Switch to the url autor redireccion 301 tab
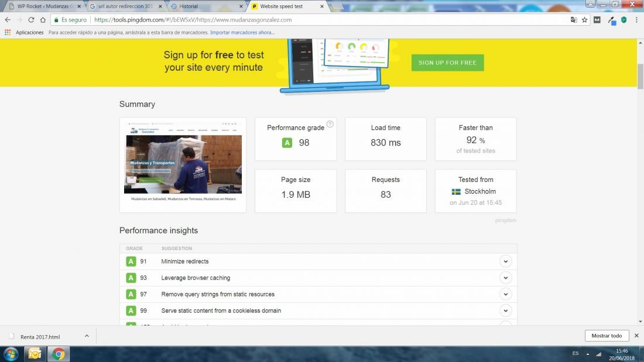The height and width of the screenshot is (362, 644). (125, 6)
